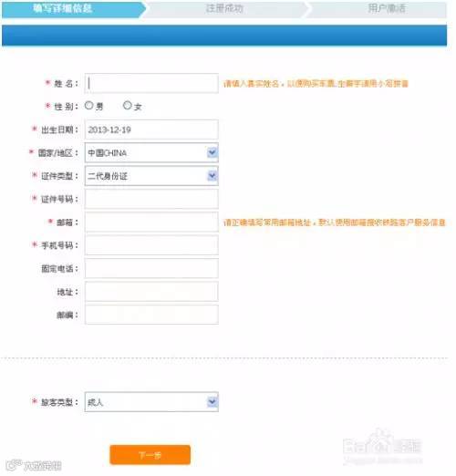Screen dimensions: 456x476
Task: Click the 二代身份证 combo box
Action: [151, 176]
